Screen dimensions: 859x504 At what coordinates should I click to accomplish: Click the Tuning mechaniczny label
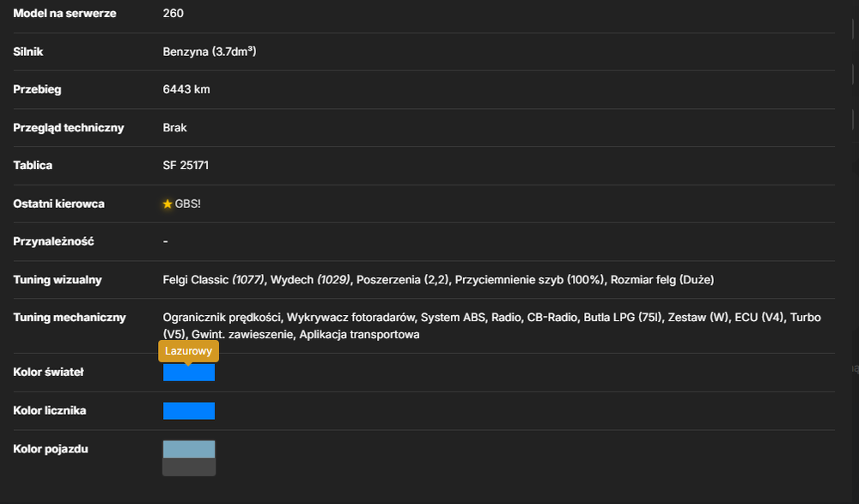(x=70, y=318)
